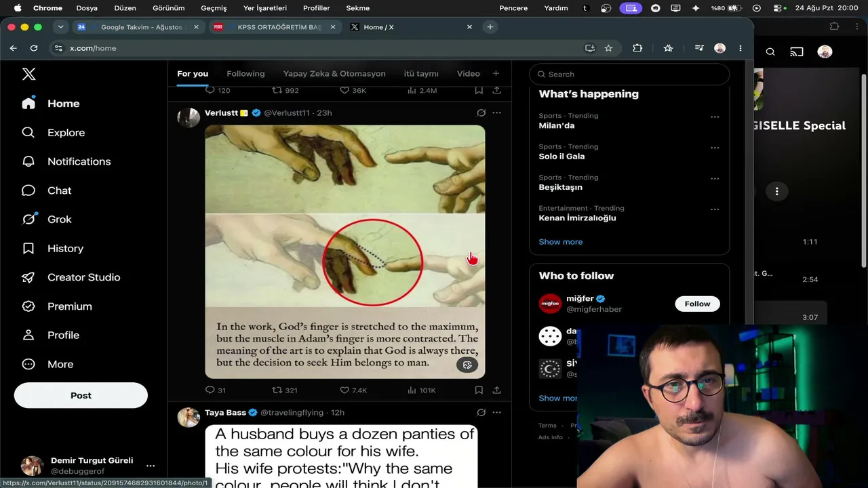Follow the miğfer account
The height and width of the screenshot is (488, 868).
click(697, 304)
